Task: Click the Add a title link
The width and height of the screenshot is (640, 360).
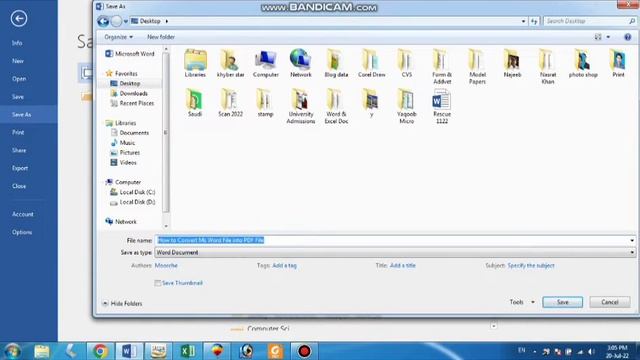Action: 402,265
